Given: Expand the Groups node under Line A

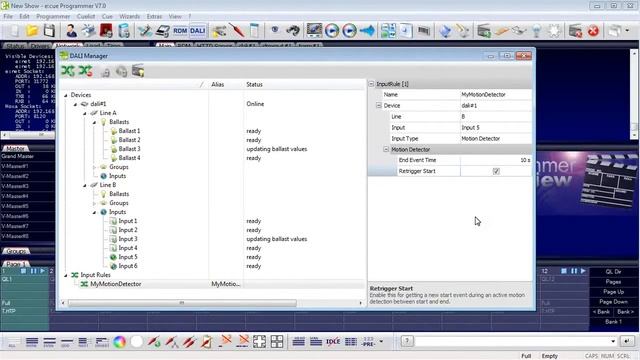Looking at the screenshot, I should tap(94, 167).
